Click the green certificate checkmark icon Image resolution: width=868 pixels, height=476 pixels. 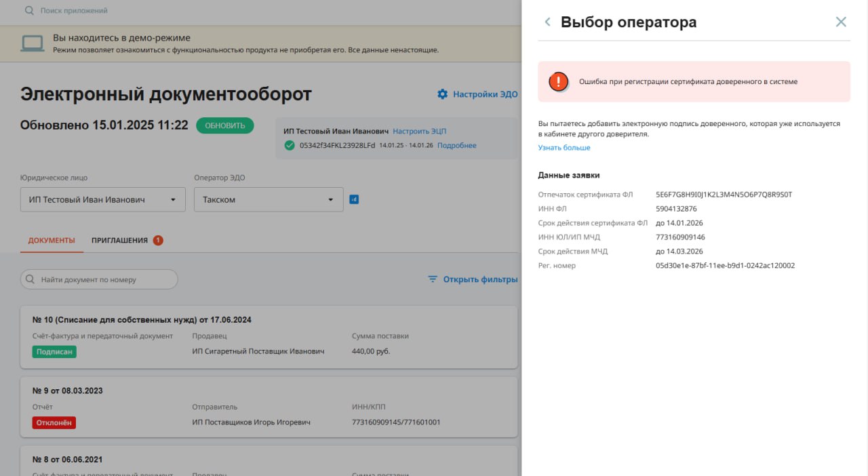(290, 145)
